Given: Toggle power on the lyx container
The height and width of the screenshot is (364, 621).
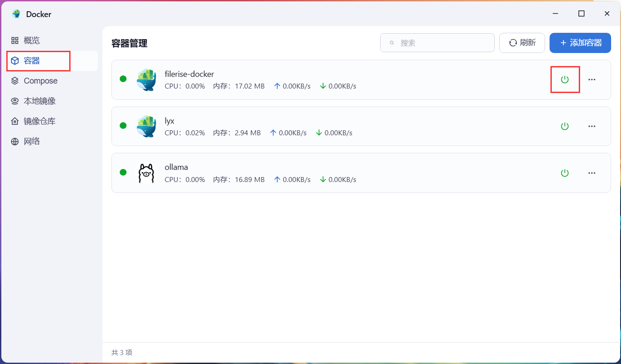Looking at the screenshot, I should click(x=565, y=126).
